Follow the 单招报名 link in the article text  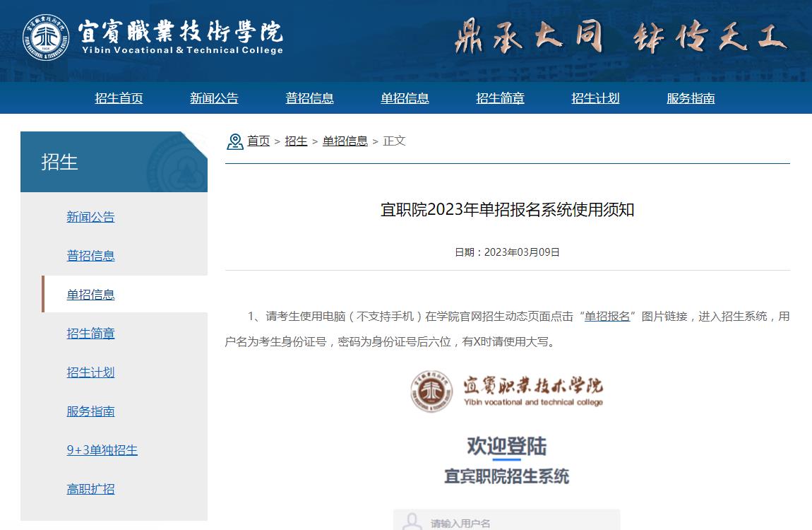pyautogui.click(x=607, y=316)
